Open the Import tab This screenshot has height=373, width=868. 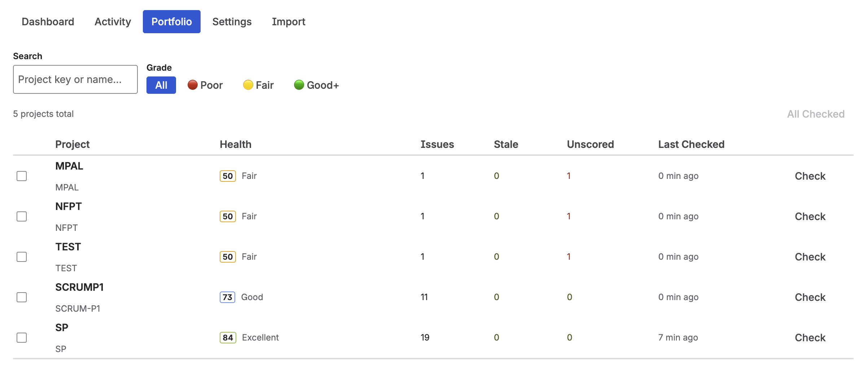tap(289, 21)
